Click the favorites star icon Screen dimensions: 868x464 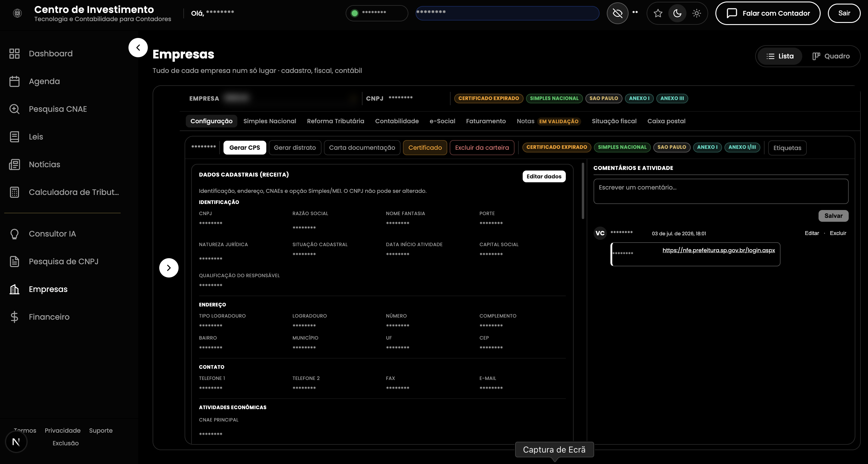[658, 13]
